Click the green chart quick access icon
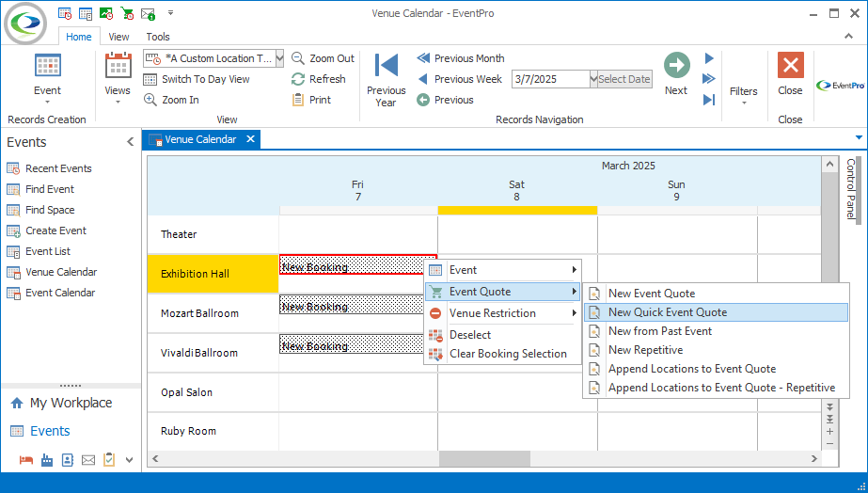Image resolution: width=868 pixels, height=493 pixels. [x=105, y=13]
